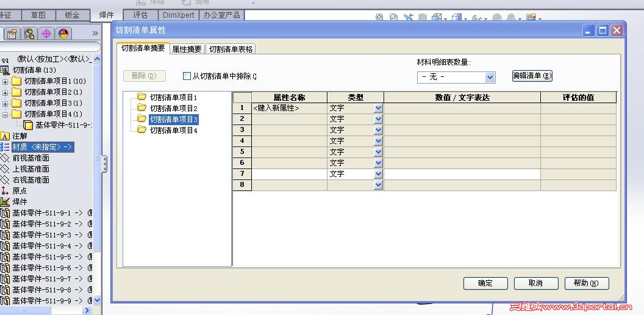This screenshot has height=315, width=644.
Task: Click dialog folder icon for 切割清单项目4
Action: [141, 130]
